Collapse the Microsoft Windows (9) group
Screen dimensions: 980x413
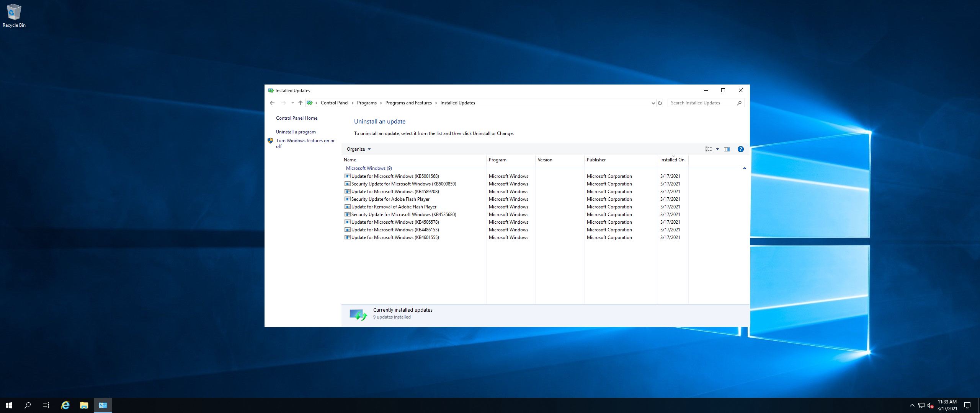click(x=745, y=168)
